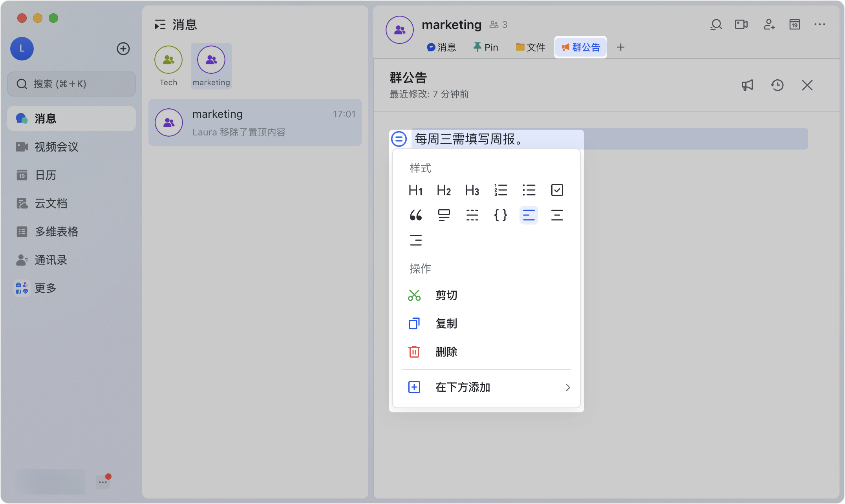This screenshot has width=845, height=504.
Task: Convert block to code block
Action: tap(501, 215)
